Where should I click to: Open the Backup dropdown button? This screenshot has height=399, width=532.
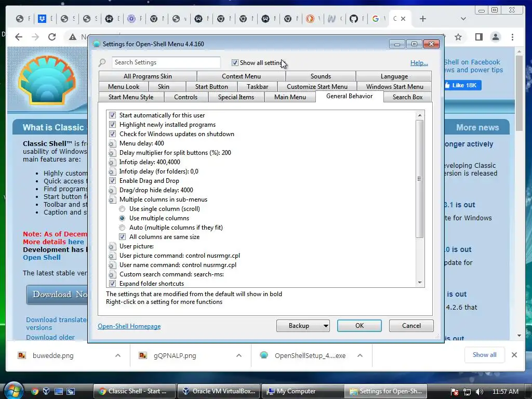tap(303, 326)
